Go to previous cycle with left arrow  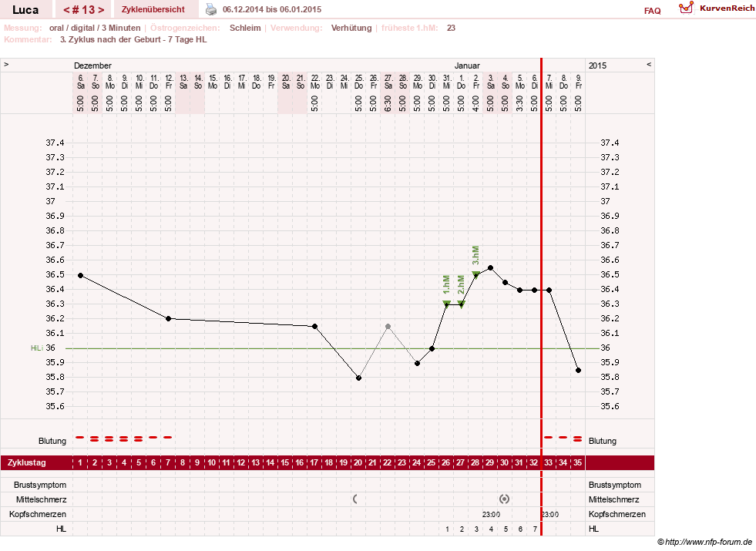pos(66,10)
